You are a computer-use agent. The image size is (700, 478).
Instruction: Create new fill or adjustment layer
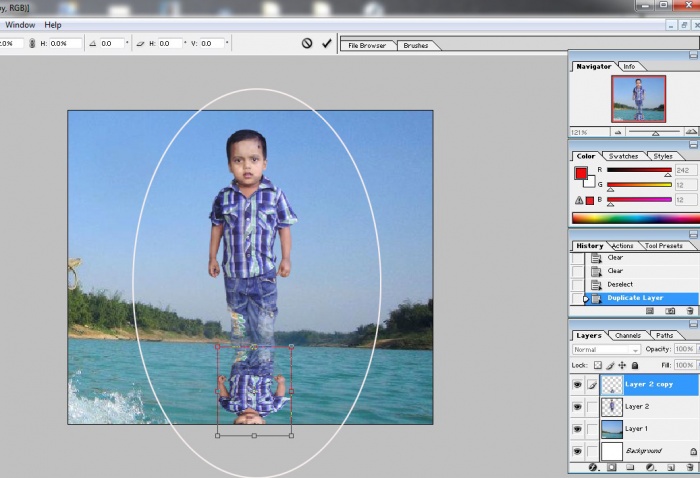(650, 467)
